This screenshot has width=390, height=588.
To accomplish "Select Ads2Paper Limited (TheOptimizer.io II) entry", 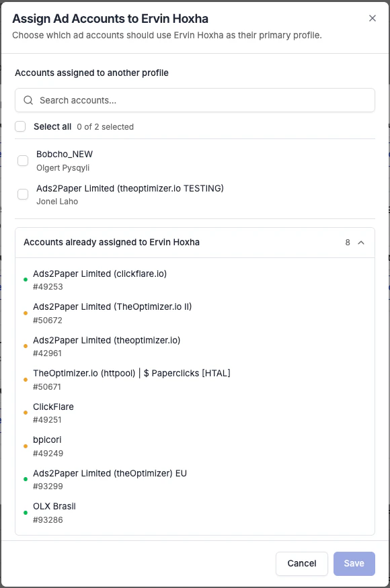I will (112, 306).
